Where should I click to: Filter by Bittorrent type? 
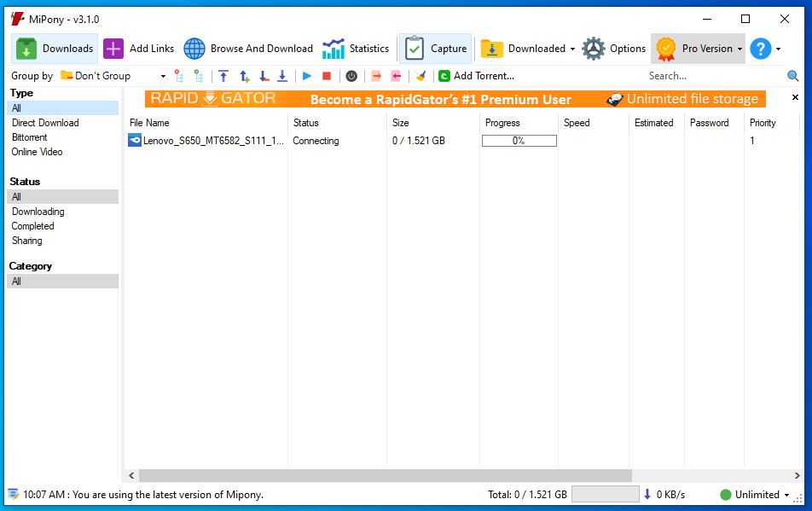point(30,137)
